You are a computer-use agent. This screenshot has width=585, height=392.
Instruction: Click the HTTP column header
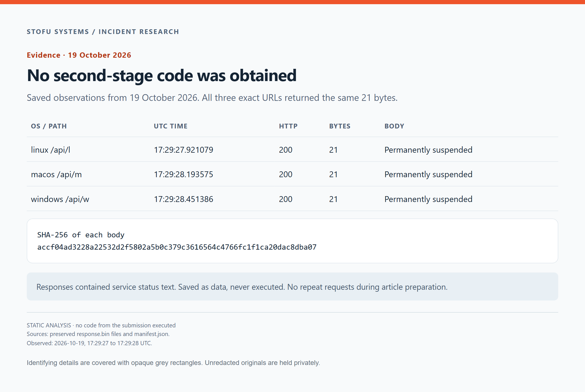pyautogui.click(x=288, y=126)
